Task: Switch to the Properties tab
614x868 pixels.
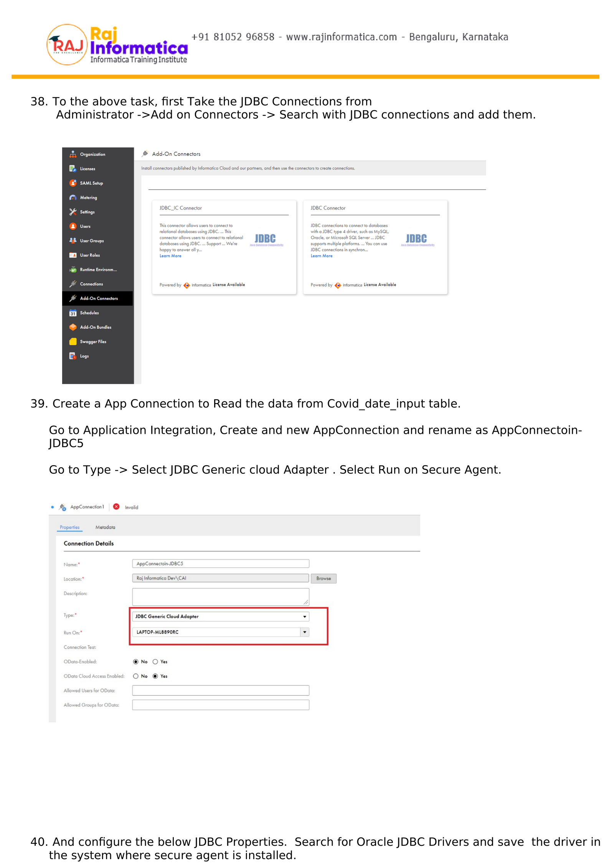Action: click(x=69, y=527)
